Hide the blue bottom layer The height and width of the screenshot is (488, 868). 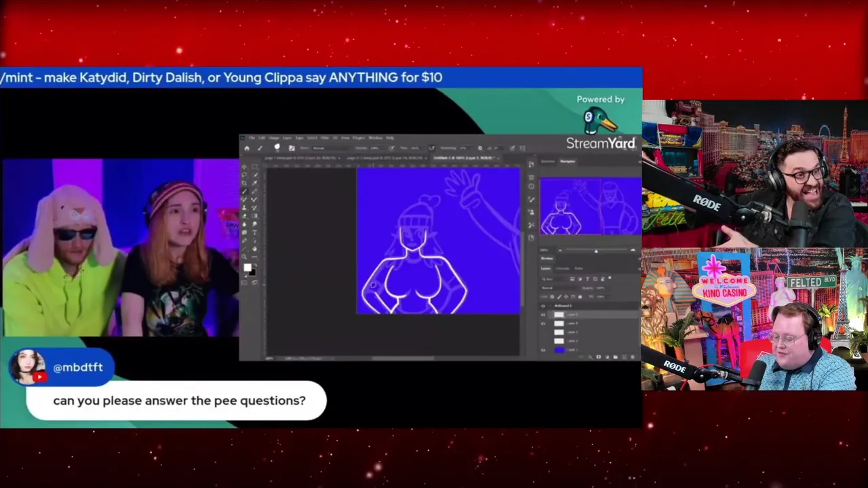tap(543, 350)
